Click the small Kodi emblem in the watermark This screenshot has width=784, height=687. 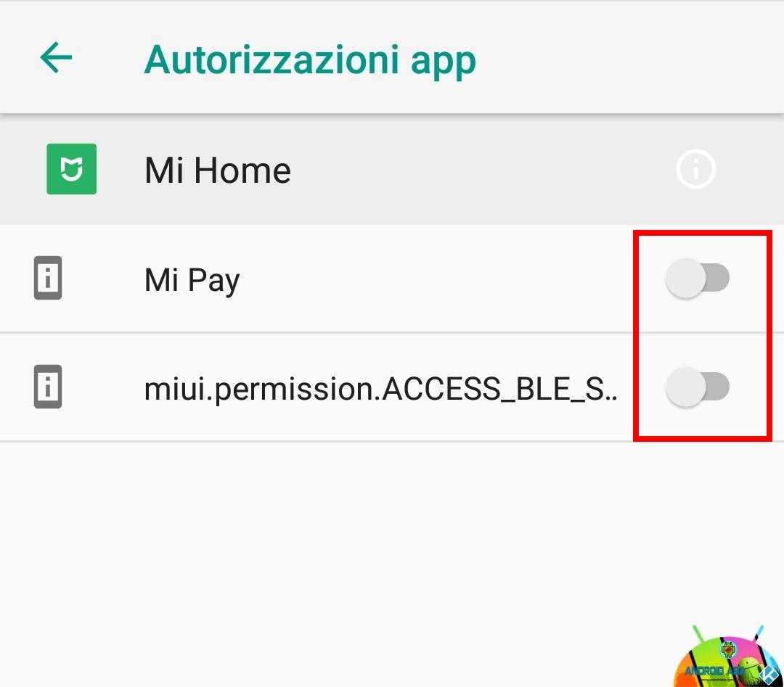point(769,675)
